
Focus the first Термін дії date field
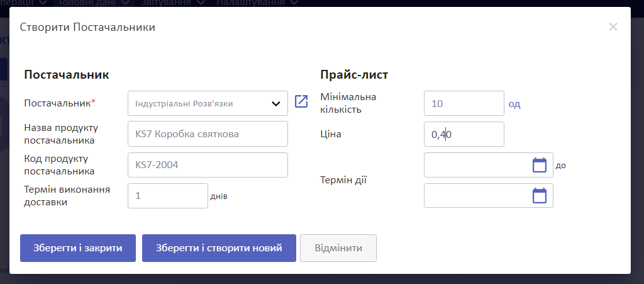point(488,165)
